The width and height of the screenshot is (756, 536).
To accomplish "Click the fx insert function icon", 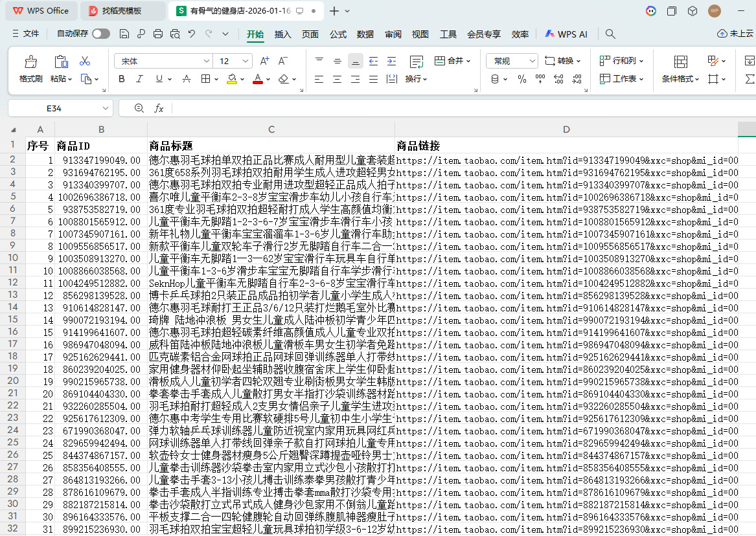I will click(159, 108).
